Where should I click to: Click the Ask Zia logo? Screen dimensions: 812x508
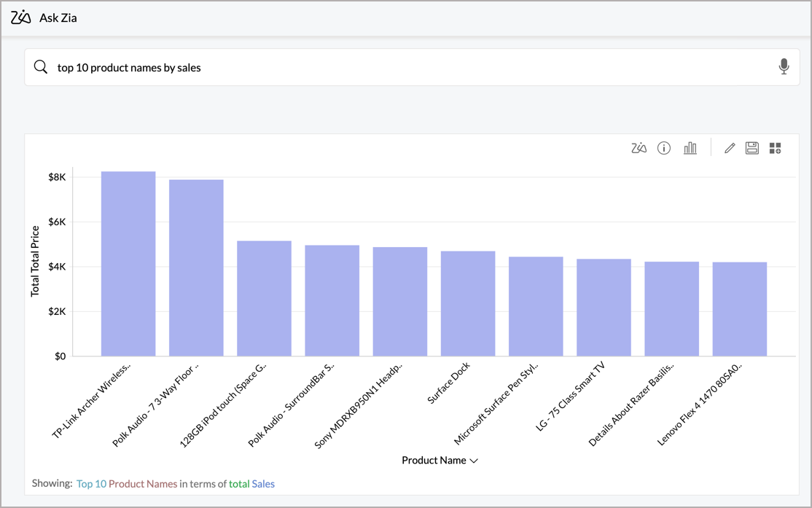coord(22,17)
